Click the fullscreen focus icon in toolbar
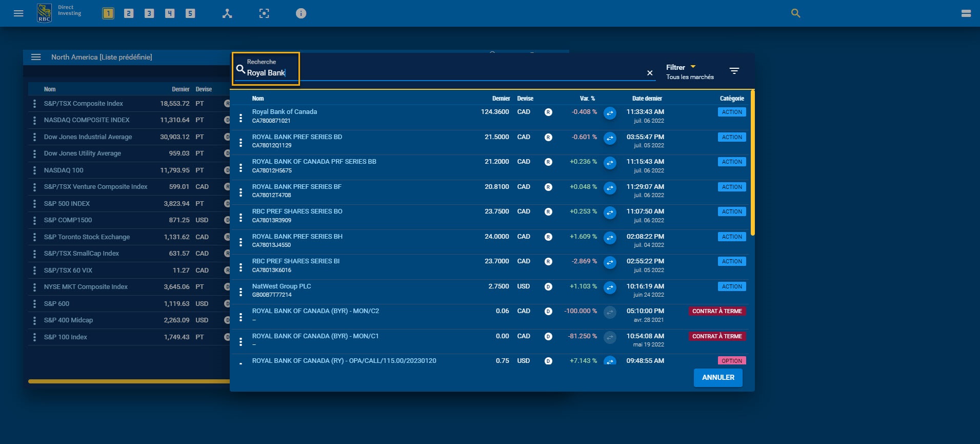Viewport: 980px width, 444px height. click(x=264, y=13)
